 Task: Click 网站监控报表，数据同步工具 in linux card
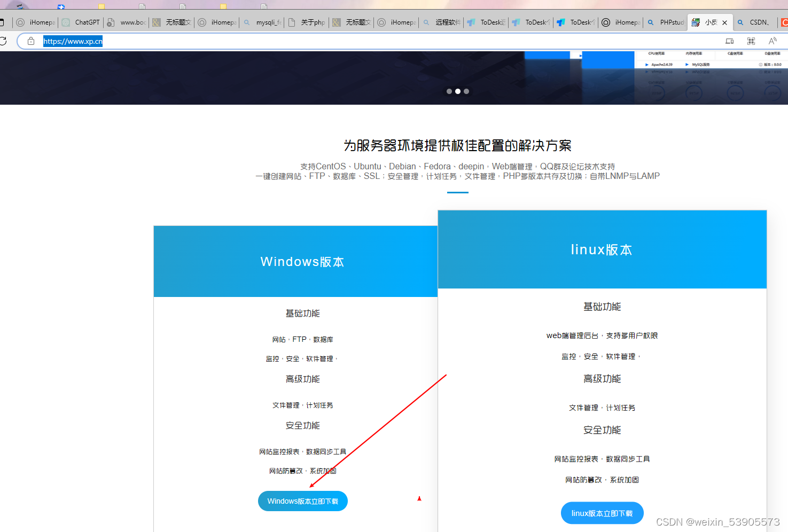(x=602, y=459)
